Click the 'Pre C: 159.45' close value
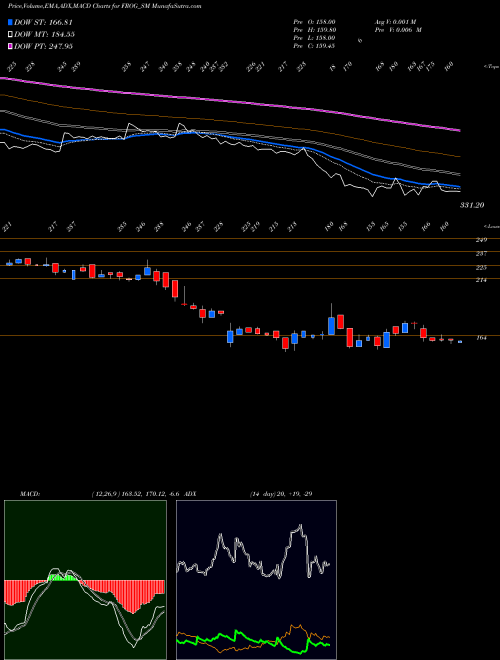The width and height of the screenshot is (500, 660). pos(314,46)
